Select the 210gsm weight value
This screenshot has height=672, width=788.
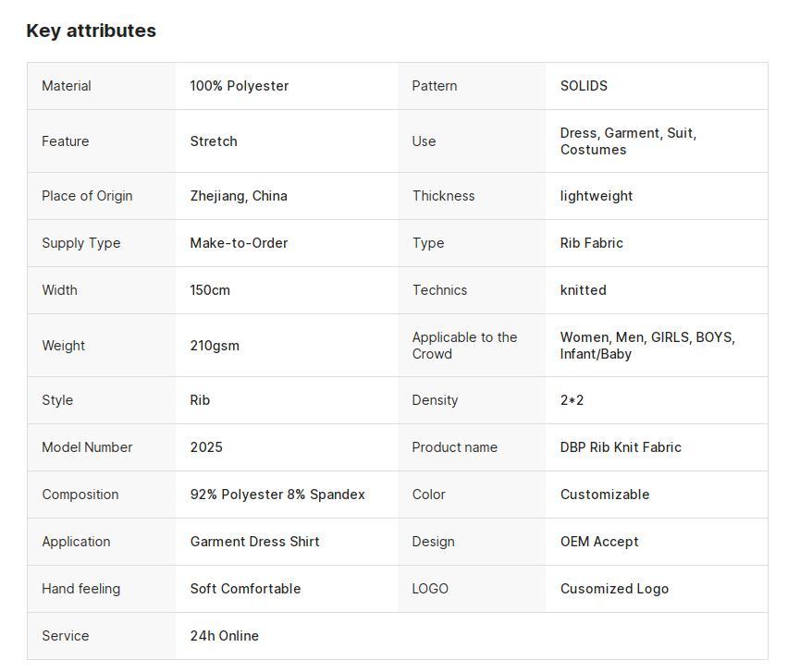coord(215,346)
